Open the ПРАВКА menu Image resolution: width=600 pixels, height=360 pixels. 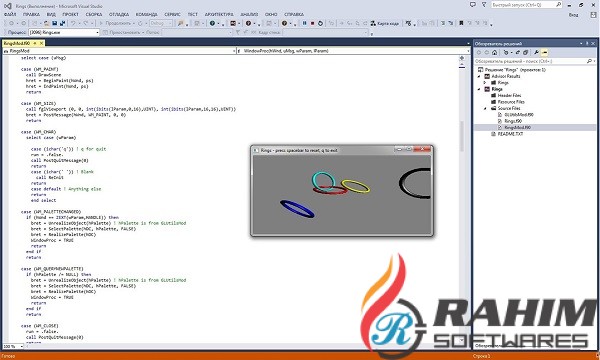pyautogui.click(x=31, y=15)
